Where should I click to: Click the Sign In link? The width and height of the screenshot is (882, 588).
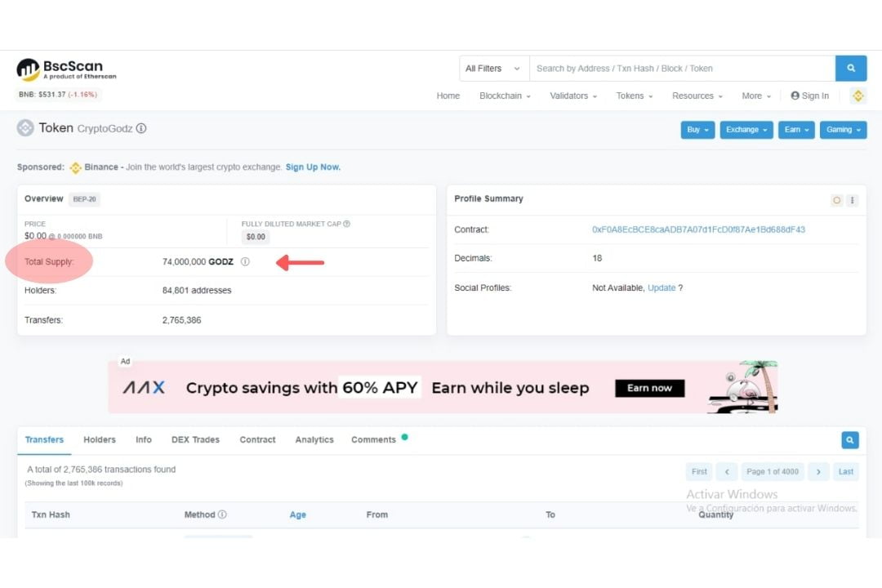coord(809,96)
